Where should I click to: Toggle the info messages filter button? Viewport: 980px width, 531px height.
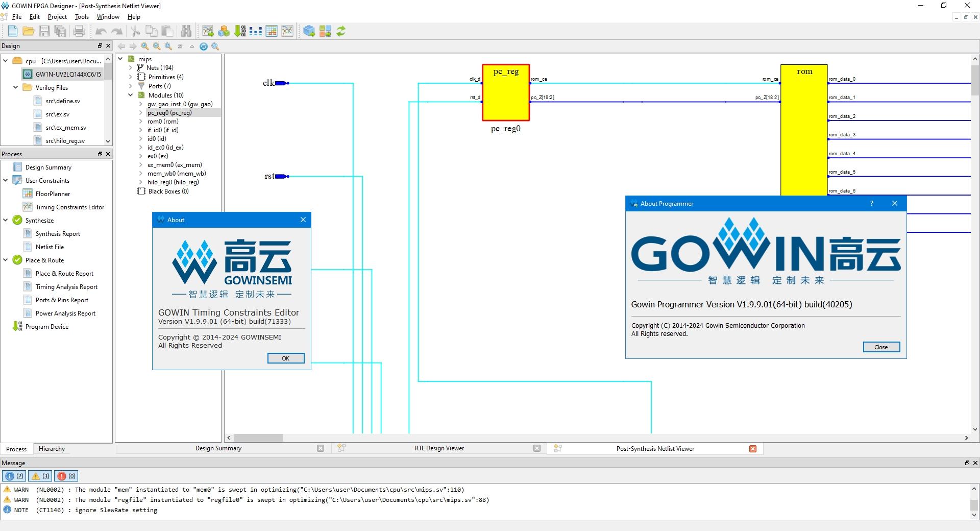pyautogui.click(x=14, y=476)
